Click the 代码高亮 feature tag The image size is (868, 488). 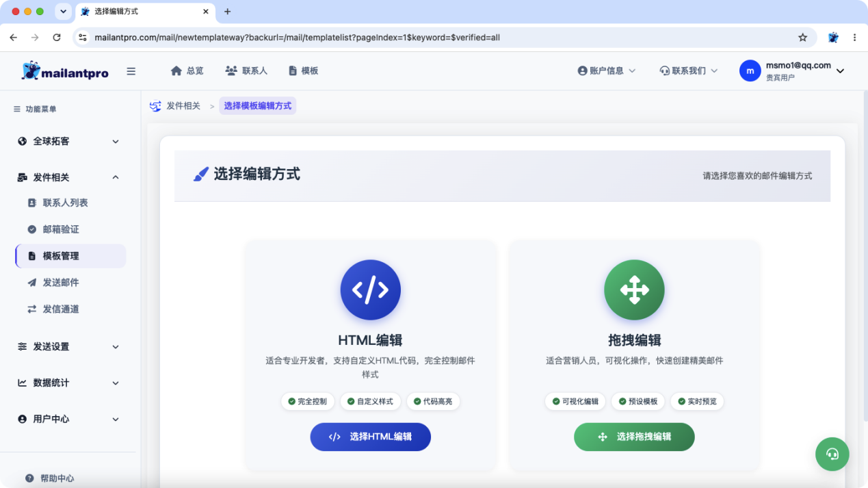point(433,401)
